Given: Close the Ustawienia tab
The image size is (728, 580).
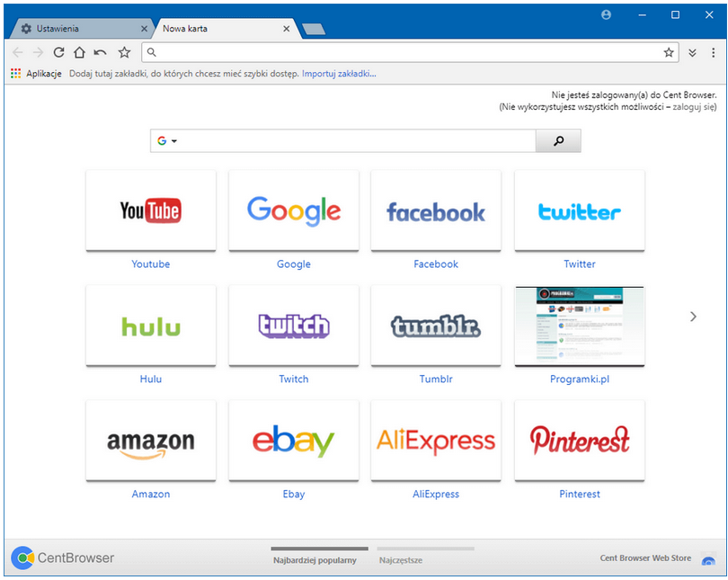Looking at the screenshot, I should pos(144,29).
